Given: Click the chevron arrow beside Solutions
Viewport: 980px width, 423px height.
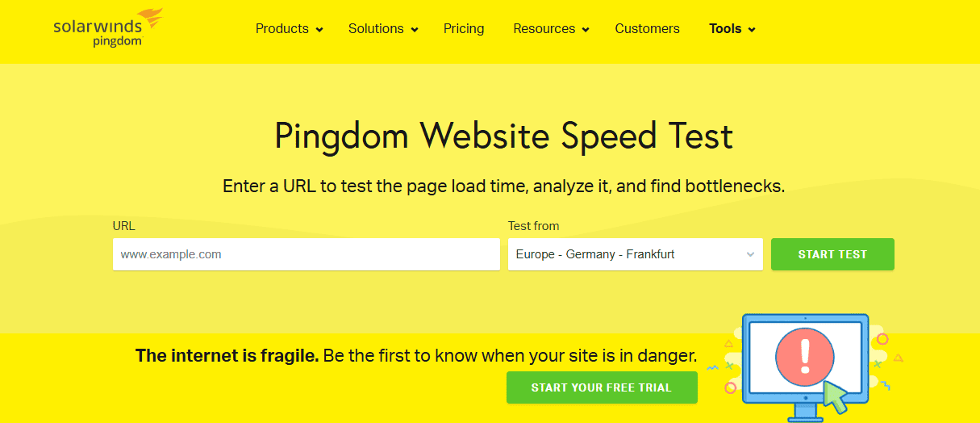Looking at the screenshot, I should click(x=415, y=30).
